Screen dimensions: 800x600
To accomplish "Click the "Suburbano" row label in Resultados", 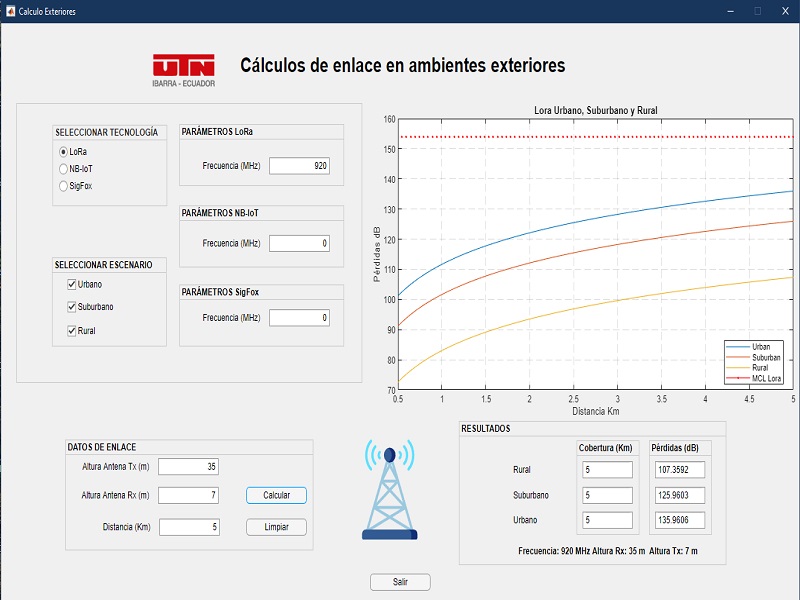I will click(531, 495).
